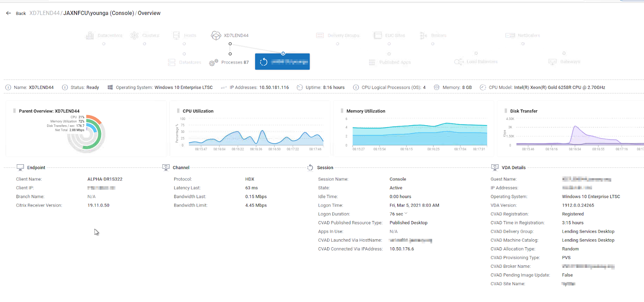
Task: Click the Uptime clock icon
Action: coord(299,87)
